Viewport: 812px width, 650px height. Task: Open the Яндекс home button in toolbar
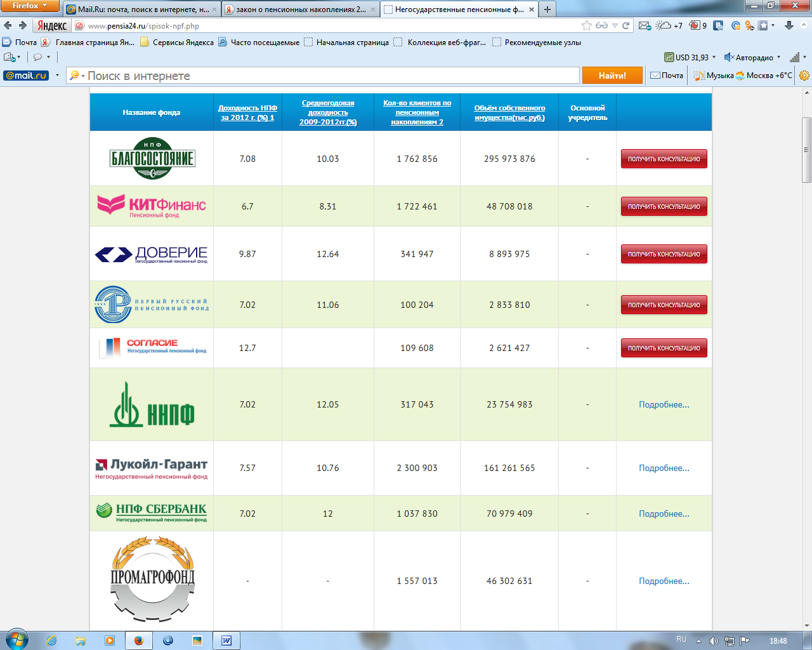52,25
